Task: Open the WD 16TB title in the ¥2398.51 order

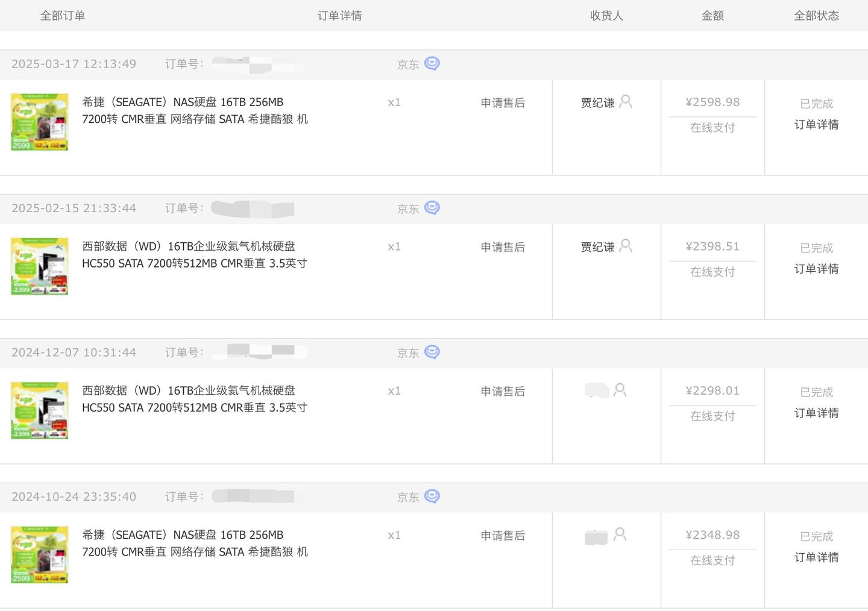Action: (195, 255)
